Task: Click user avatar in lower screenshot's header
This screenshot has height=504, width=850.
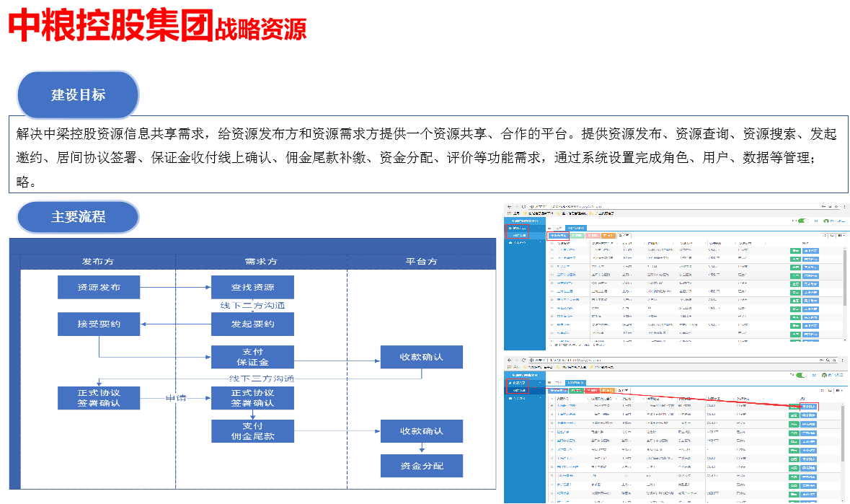Action: [825, 375]
